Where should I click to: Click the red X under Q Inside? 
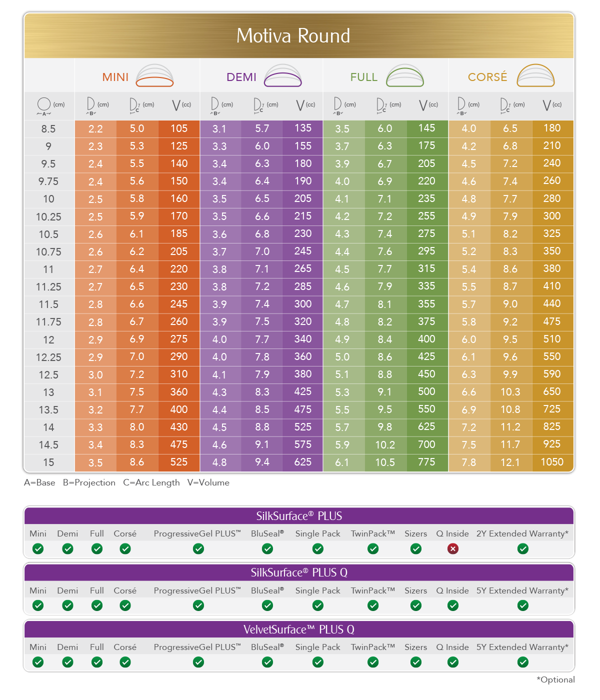[453, 549]
